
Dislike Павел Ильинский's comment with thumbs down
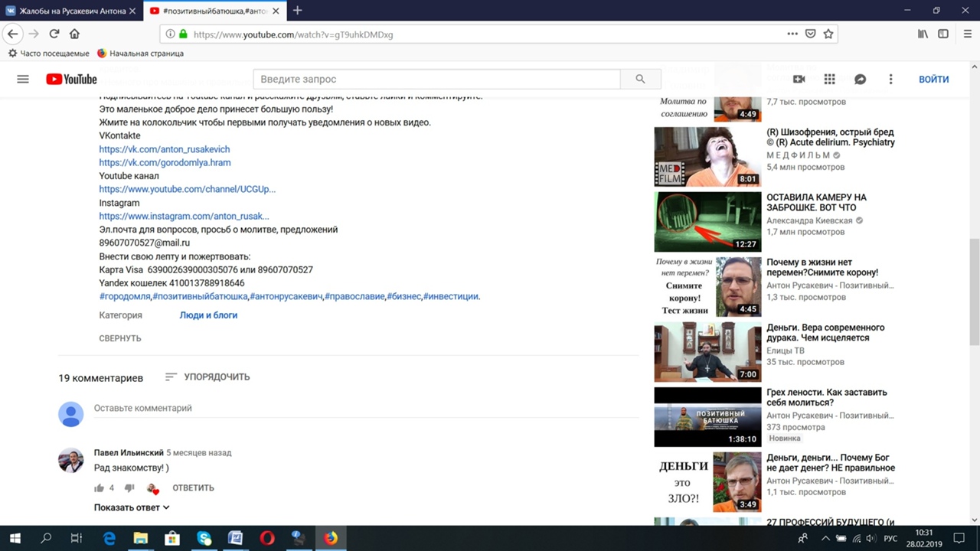[x=129, y=488]
